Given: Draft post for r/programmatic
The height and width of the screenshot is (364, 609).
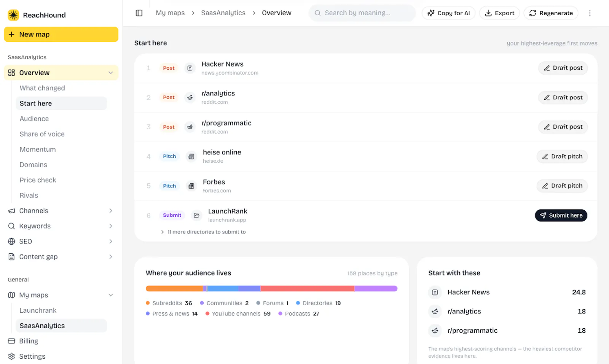Looking at the screenshot, I should tap(563, 127).
